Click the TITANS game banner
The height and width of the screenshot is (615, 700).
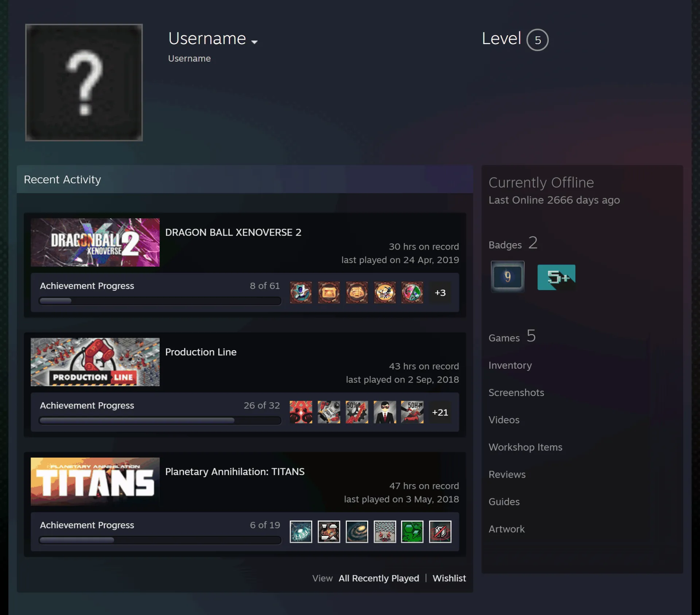click(95, 482)
